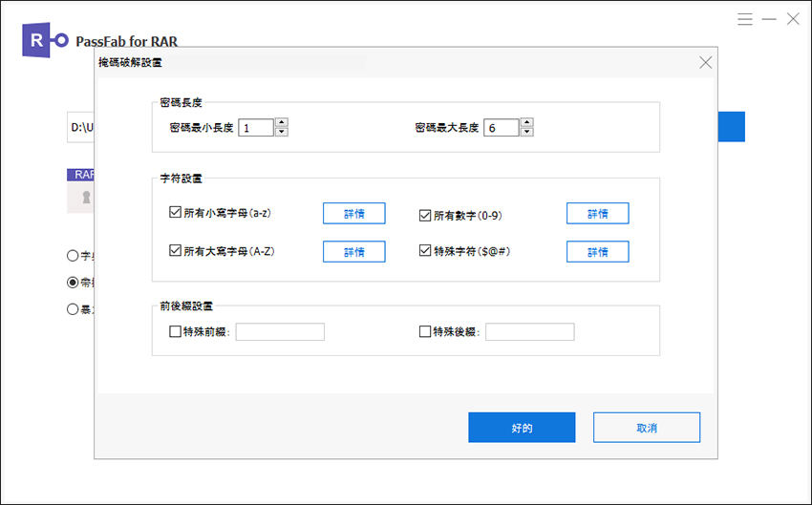Open the hamburger menu in PassFab window
Screen dimensions: 812x505
click(x=745, y=19)
